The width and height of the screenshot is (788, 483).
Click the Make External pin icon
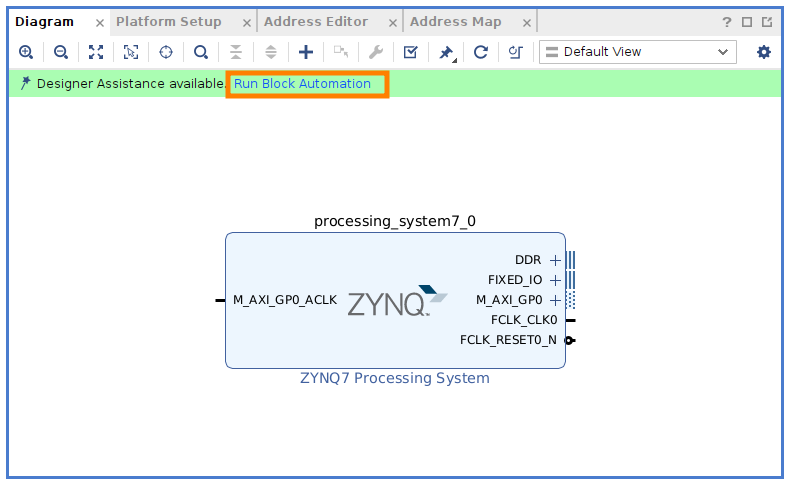click(341, 52)
